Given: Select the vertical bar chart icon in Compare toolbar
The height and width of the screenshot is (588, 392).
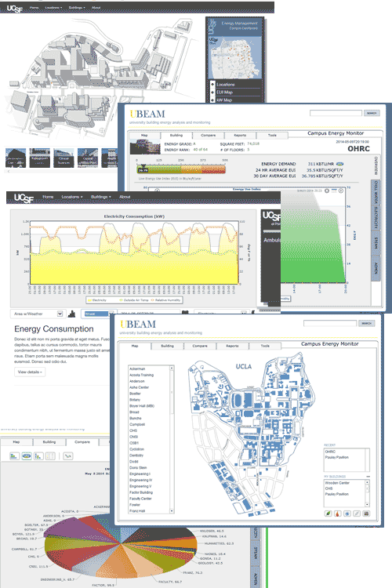Looking at the screenshot, I should coord(38,456).
